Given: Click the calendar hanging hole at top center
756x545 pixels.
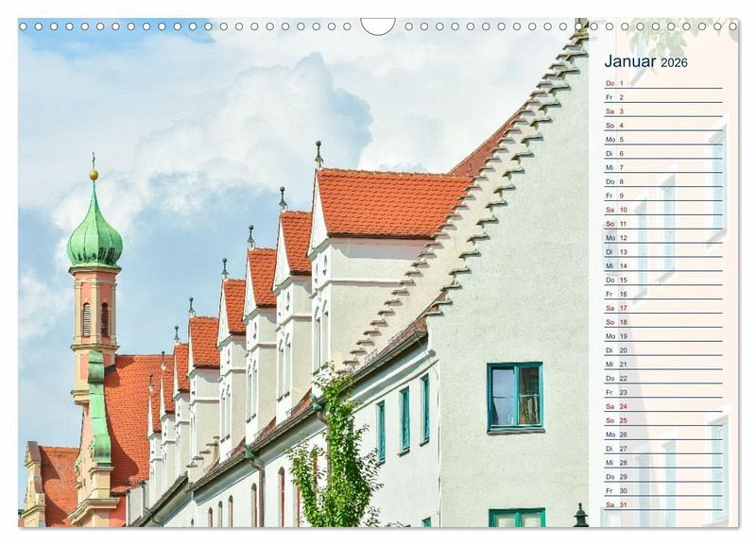Looking at the screenshot, I should point(378,25).
